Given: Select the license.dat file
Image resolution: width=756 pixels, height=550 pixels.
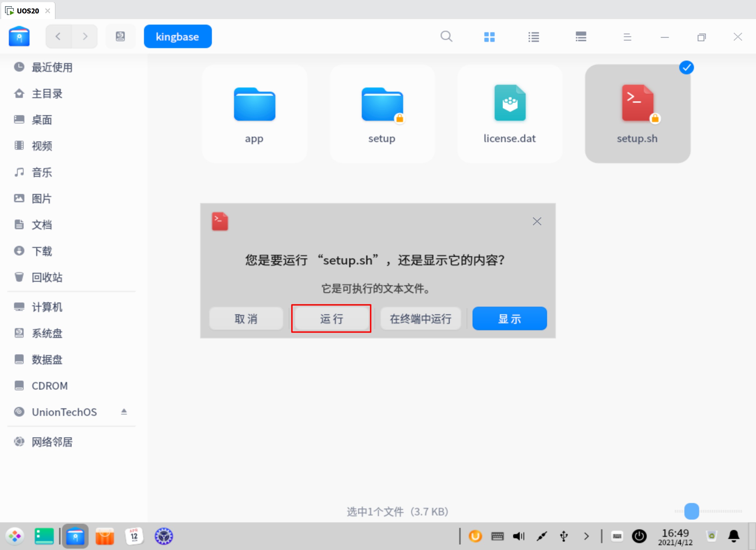Looking at the screenshot, I should coord(509,114).
